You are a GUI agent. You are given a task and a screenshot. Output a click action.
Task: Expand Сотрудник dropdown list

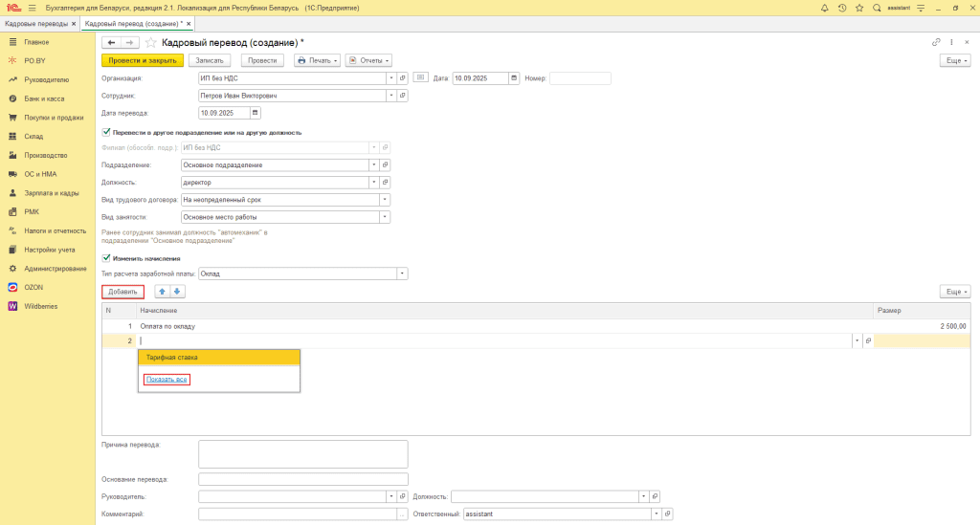click(x=391, y=96)
